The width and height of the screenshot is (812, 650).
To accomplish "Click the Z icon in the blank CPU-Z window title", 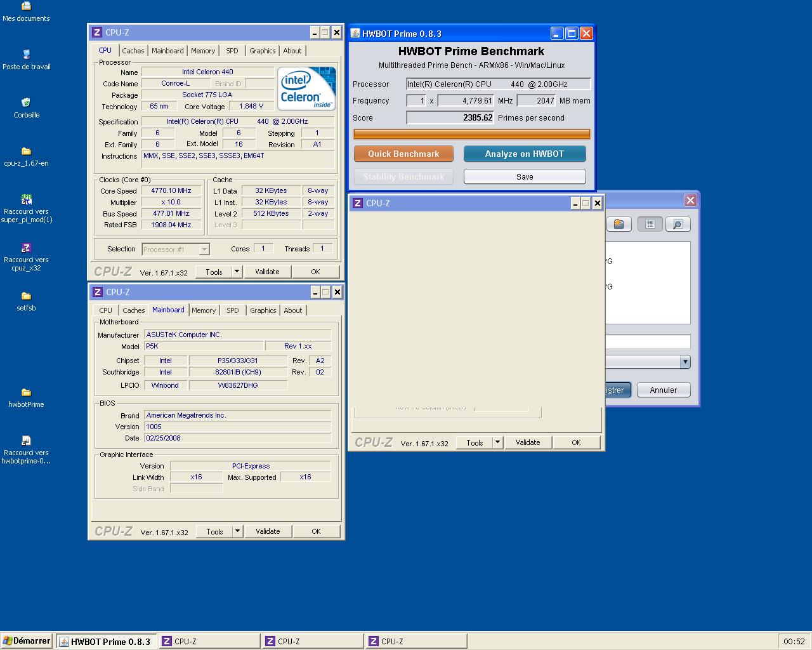I will [x=358, y=203].
